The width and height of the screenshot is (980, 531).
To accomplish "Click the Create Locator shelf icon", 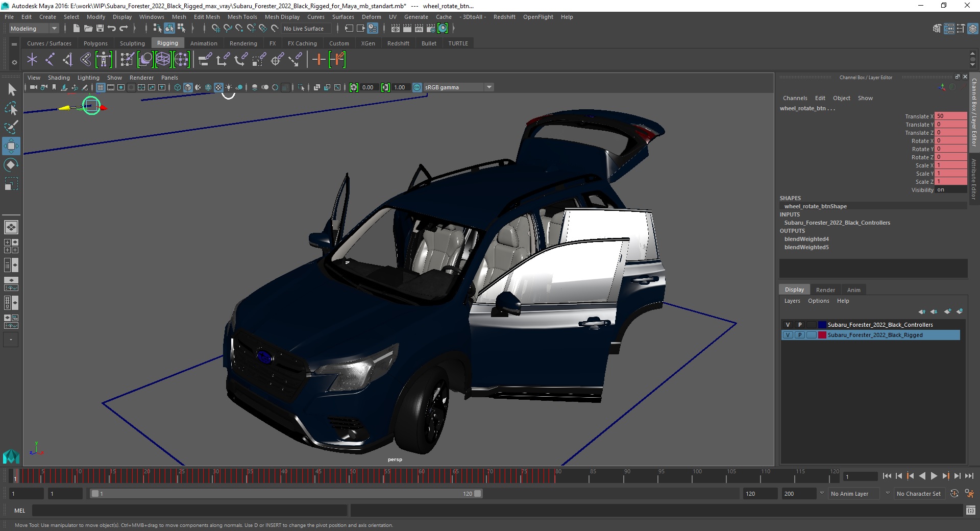I will 32,60.
